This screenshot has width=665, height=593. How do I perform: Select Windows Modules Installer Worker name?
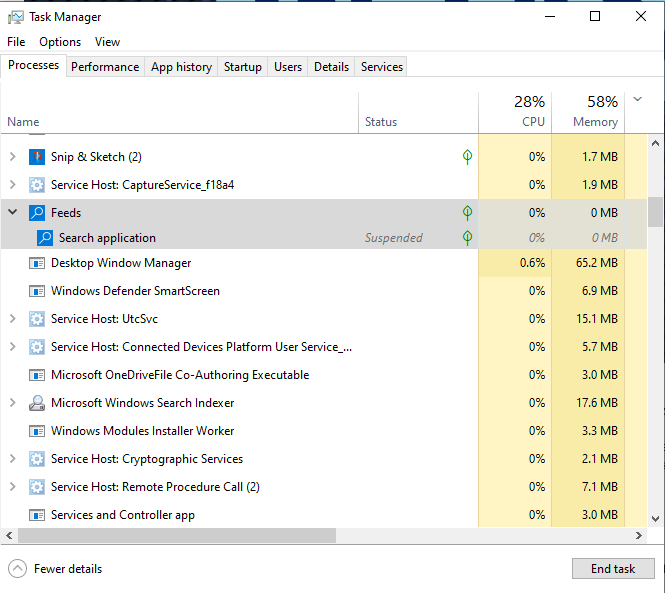(x=142, y=431)
